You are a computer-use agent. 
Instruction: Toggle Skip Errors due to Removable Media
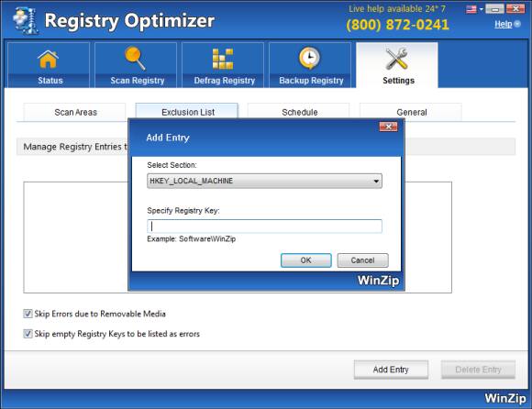click(x=28, y=314)
